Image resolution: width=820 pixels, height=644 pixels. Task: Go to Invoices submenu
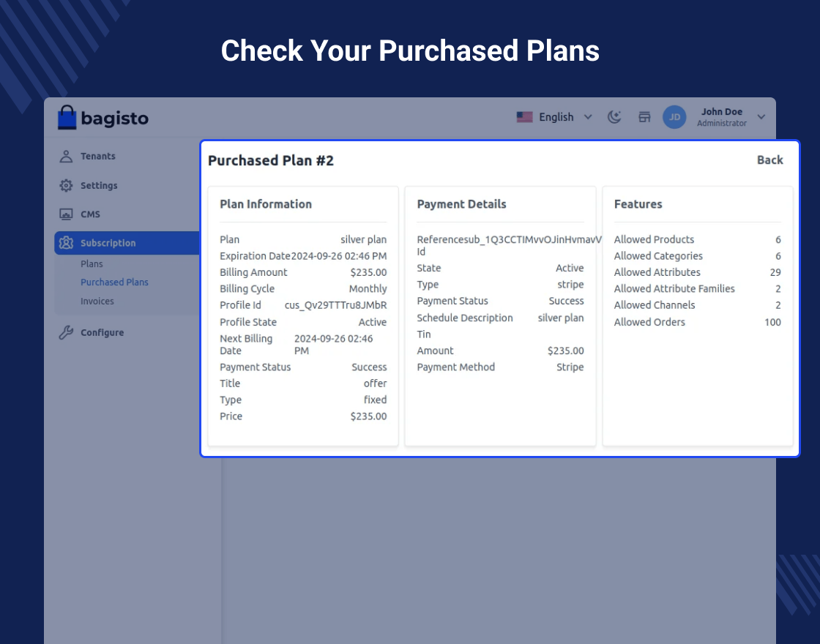97,301
